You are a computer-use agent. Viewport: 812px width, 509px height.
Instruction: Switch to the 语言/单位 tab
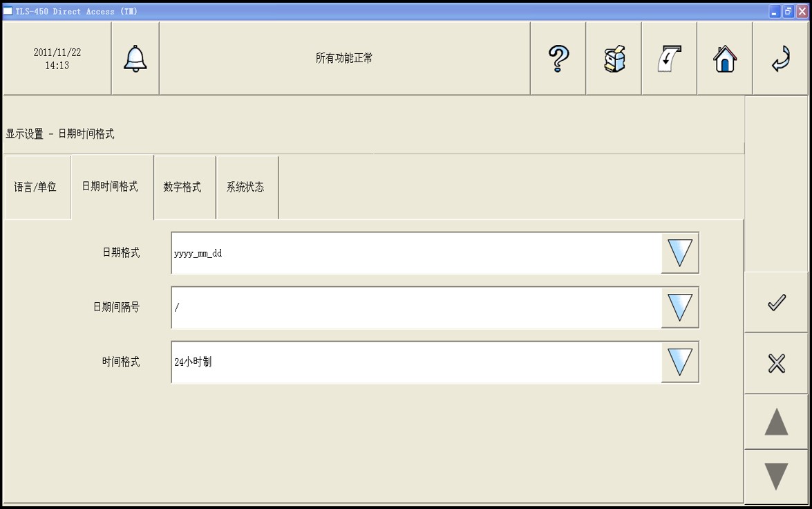point(36,187)
